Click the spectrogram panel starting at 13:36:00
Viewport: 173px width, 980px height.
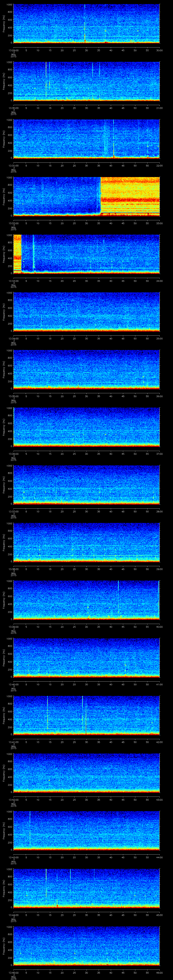pos(87,427)
